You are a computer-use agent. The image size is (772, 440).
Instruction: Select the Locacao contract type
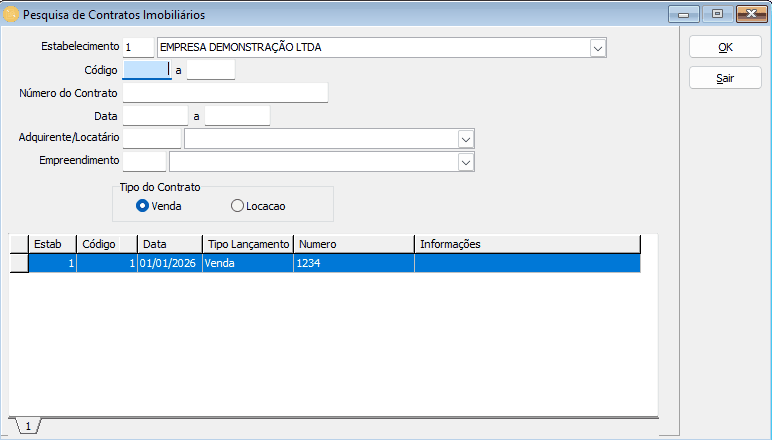click(x=237, y=206)
